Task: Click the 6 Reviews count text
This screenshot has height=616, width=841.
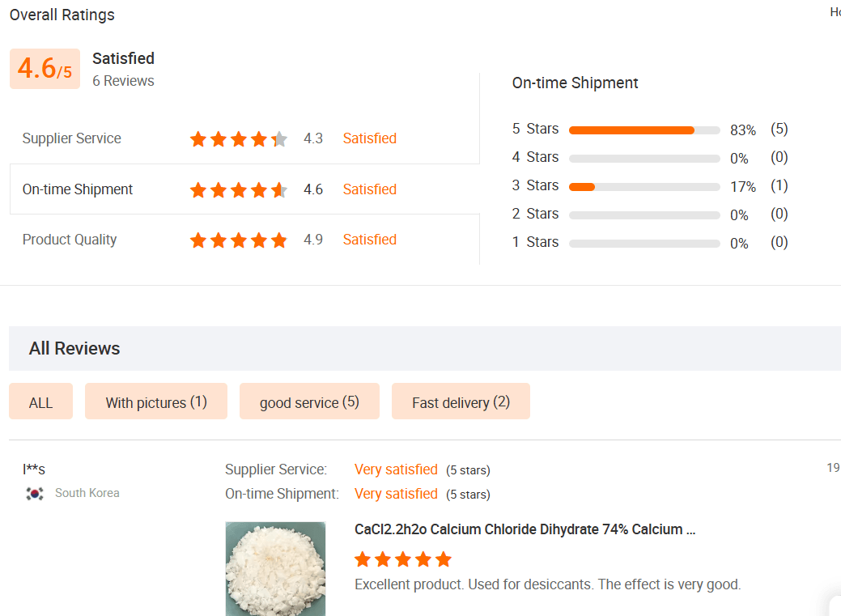Action: [x=123, y=81]
